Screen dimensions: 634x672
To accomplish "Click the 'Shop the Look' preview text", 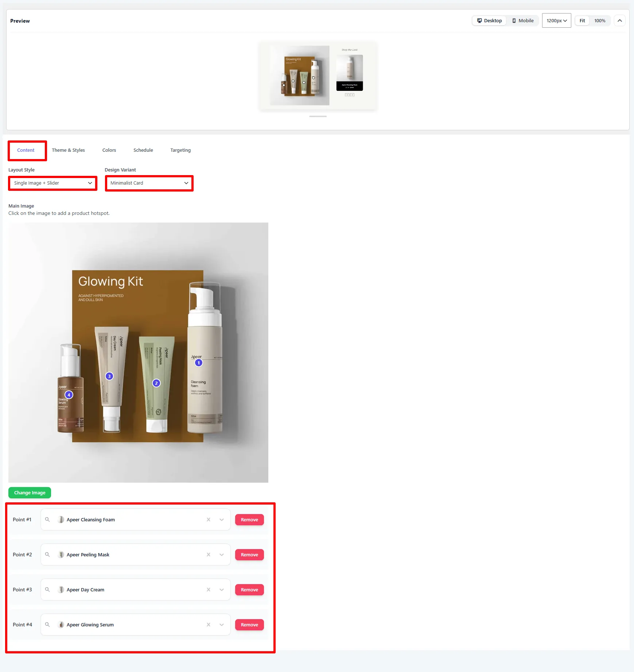I will click(350, 50).
